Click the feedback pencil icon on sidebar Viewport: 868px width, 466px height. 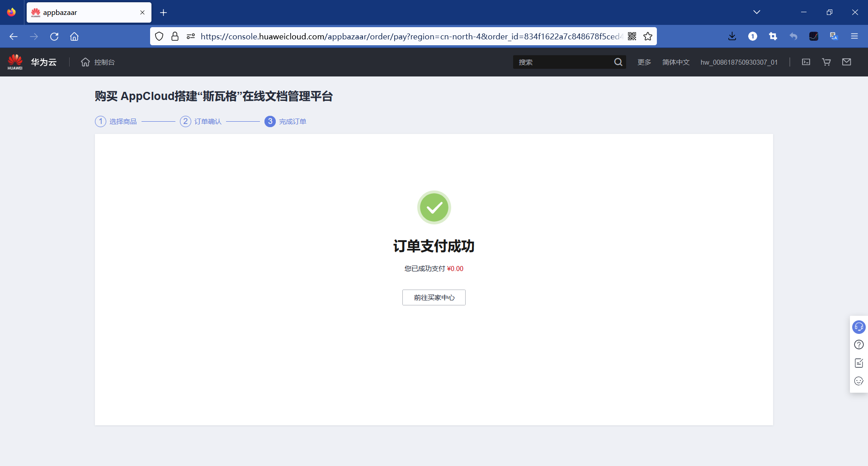click(x=859, y=362)
